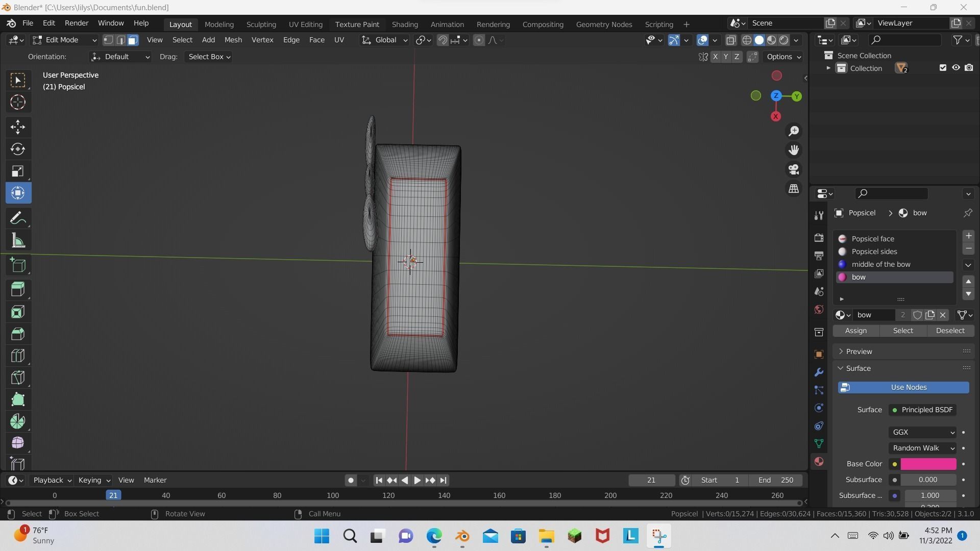This screenshot has height=551, width=980.
Task: Toggle Collection exclude checkbox in outliner
Action: tap(943, 68)
